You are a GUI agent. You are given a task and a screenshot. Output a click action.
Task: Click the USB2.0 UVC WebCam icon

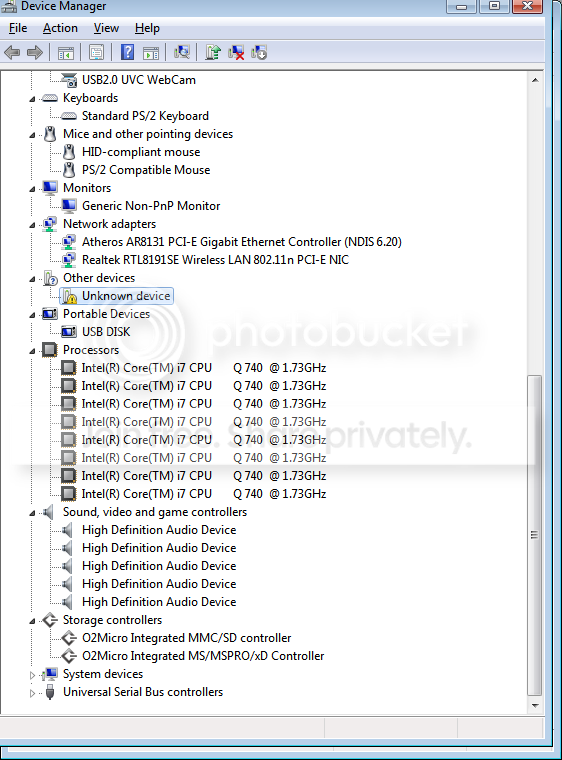69,80
